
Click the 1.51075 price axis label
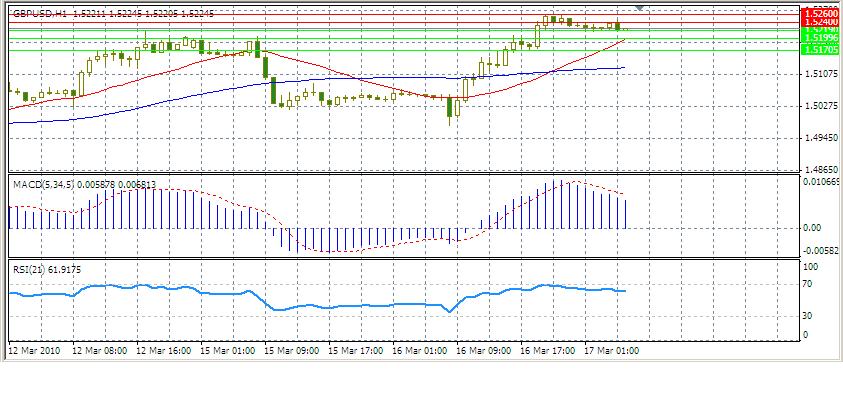tap(819, 74)
